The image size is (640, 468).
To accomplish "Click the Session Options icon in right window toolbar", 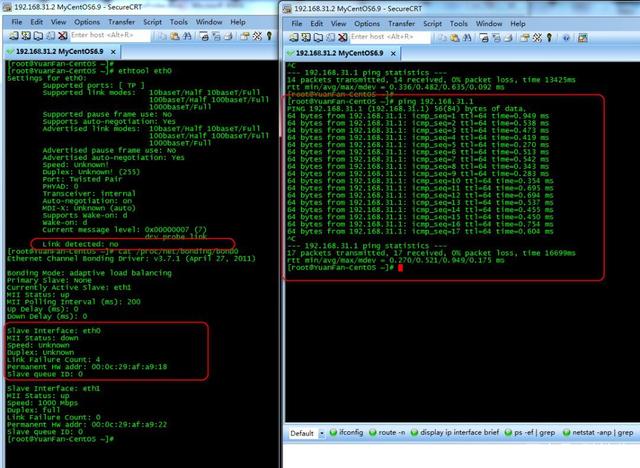I will click(x=525, y=38).
